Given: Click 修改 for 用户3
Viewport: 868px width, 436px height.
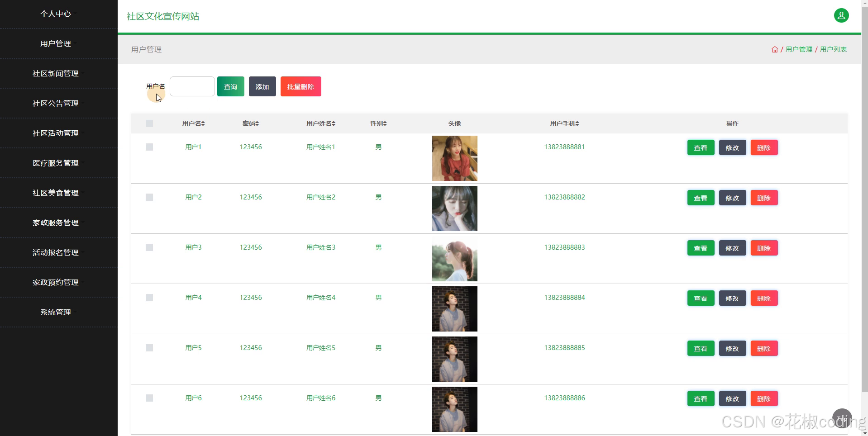Looking at the screenshot, I should point(732,248).
